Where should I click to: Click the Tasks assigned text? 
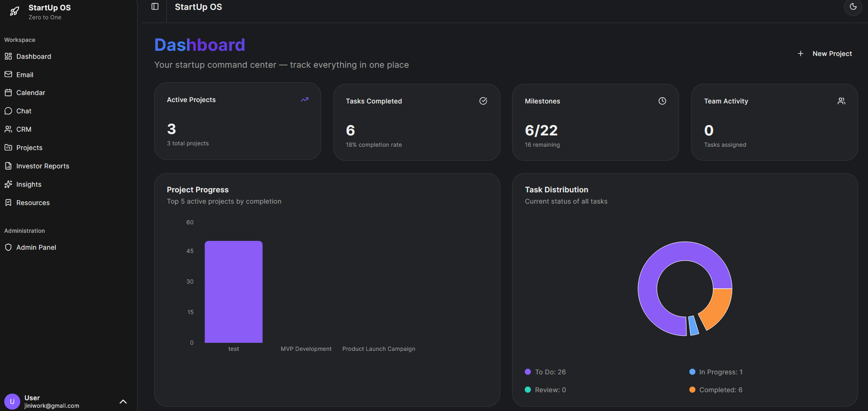coord(725,145)
